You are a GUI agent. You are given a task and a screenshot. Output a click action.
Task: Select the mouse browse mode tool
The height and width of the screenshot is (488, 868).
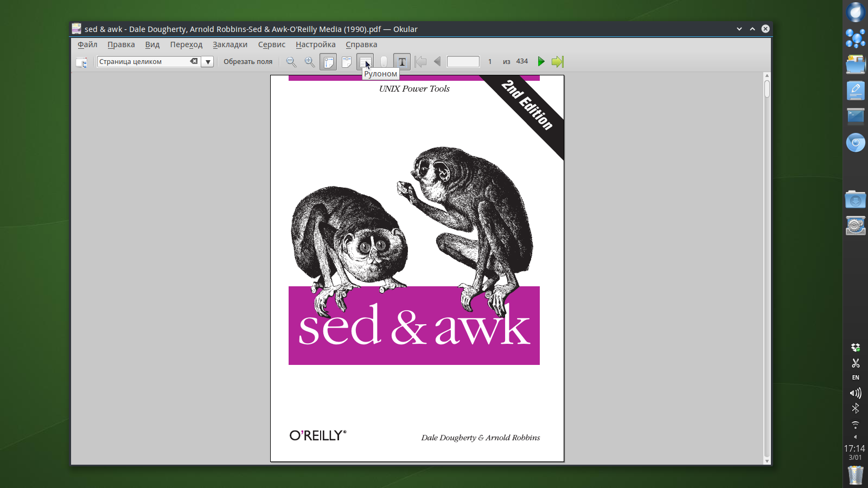384,62
